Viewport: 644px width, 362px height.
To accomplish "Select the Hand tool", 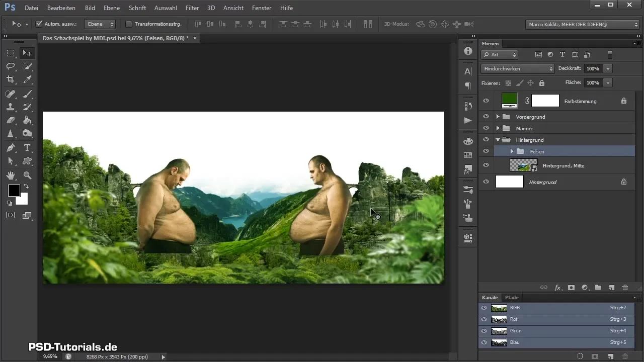I will click(10, 175).
